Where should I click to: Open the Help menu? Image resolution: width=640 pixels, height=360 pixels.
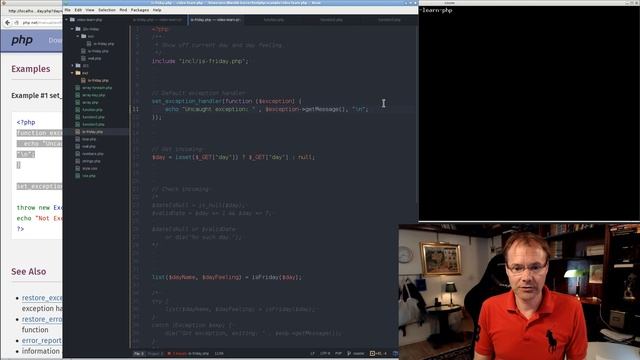[157, 10]
